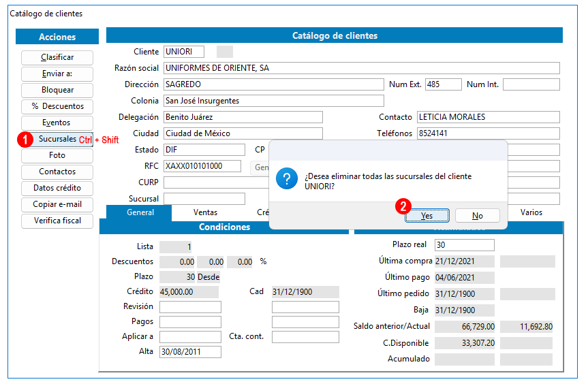Screen dimensions: 588x386
Task: Click the Cta. cont. field
Action: (x=305, y=337)
